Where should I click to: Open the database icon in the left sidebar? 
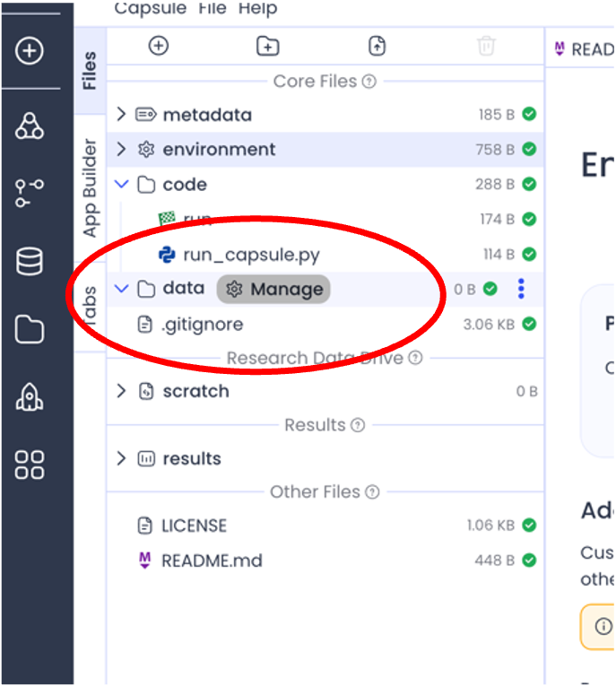point(30,262)
